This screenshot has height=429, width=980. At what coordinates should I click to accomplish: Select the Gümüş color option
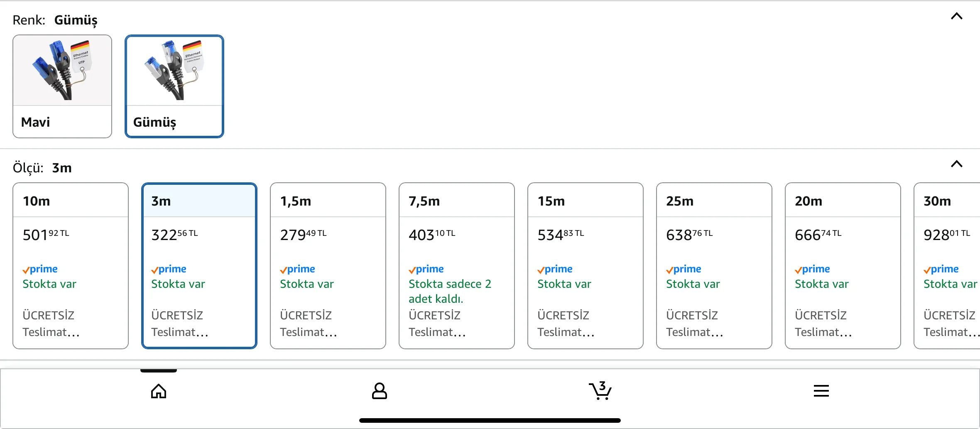pos(174,122)
